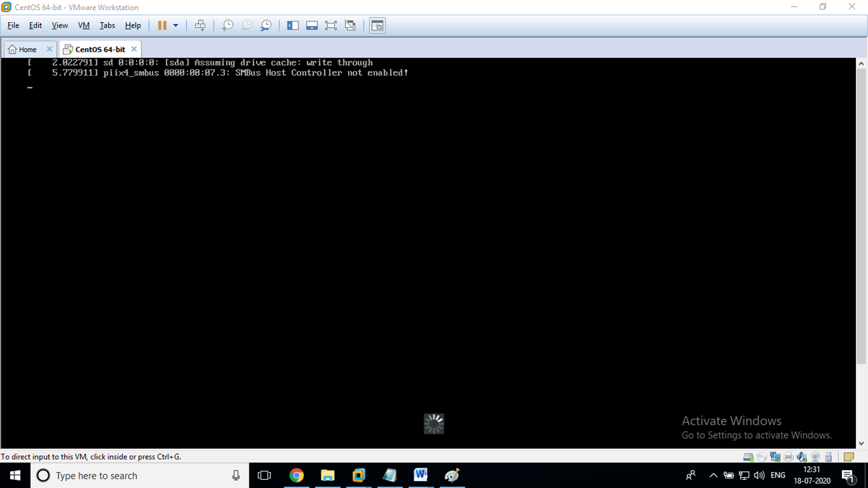Open the suspend button dropdown arrow
Screen dimensions: 868x488
click(x=176, y=25)
